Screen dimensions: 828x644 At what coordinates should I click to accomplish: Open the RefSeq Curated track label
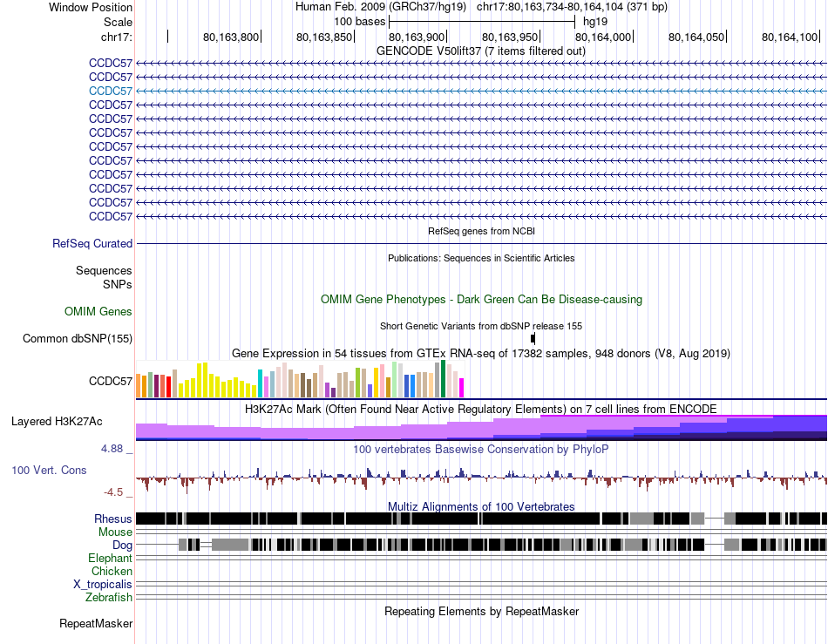click(x=92, y=243)
